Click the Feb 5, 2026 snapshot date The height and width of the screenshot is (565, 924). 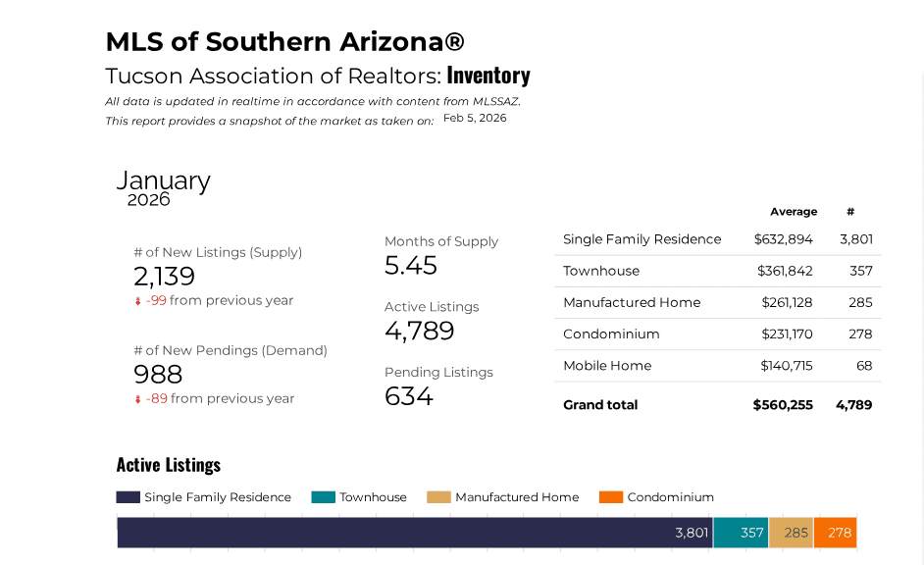coord(475,118)
